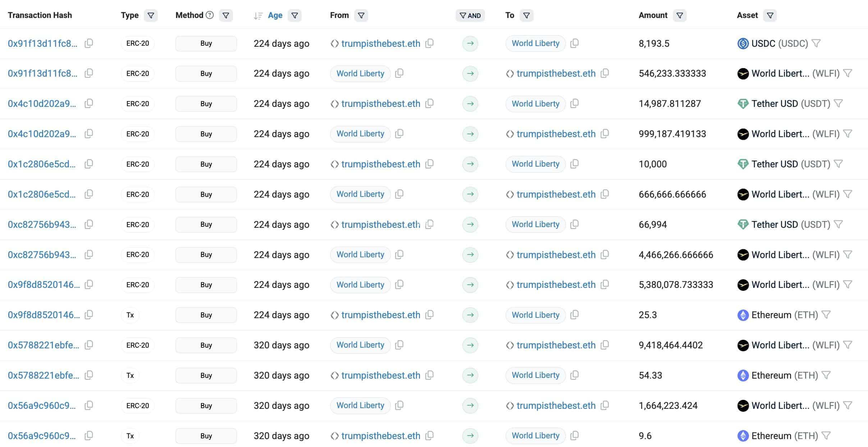The image size is (868, 447).
Task: Click the sort icon next to Age
Action: point(258,15)
